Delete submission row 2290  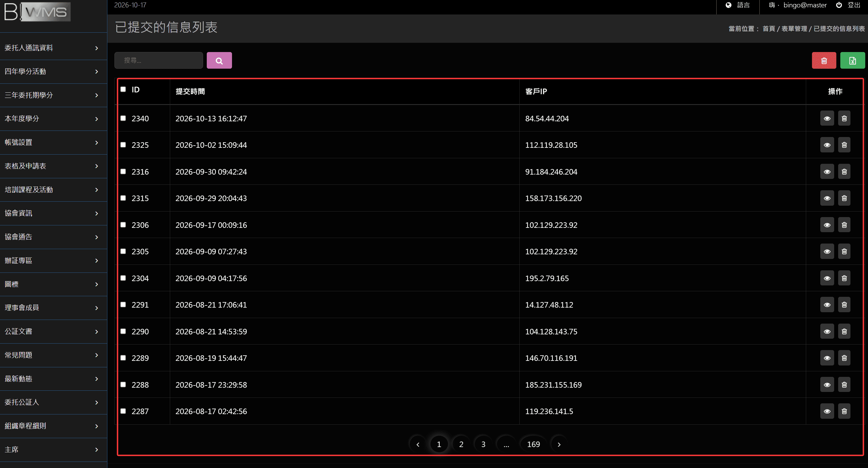coord(844,331)
